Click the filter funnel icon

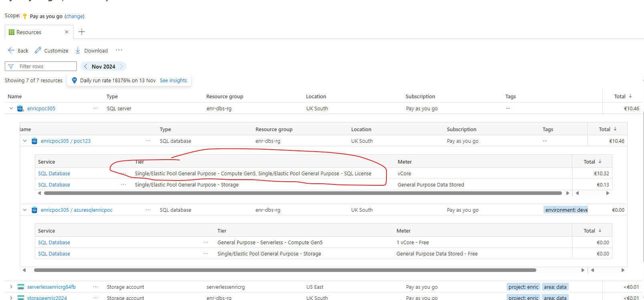point(11,66)
